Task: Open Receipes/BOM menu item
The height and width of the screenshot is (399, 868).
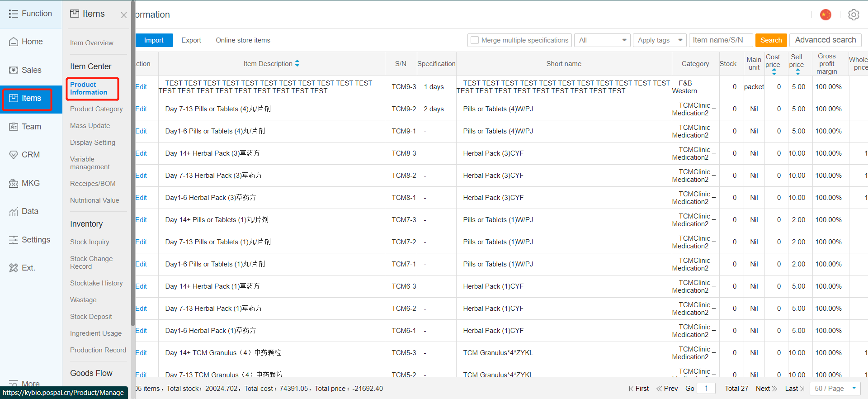Action: click(93, 184)
